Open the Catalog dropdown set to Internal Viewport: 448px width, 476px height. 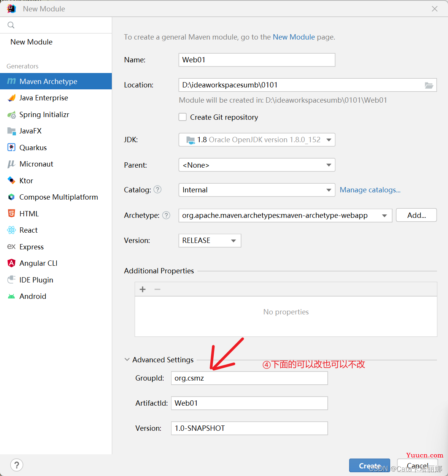pyautogui.click(x=257, y=190)
